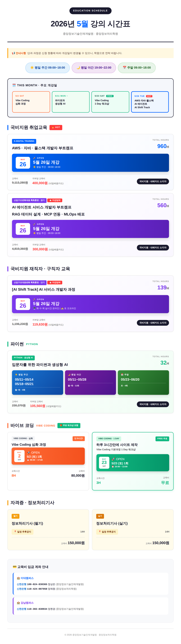
Task: Select the 평일 주간 09:00~18:00 filter pill
Action: click(x=48, y=68)
